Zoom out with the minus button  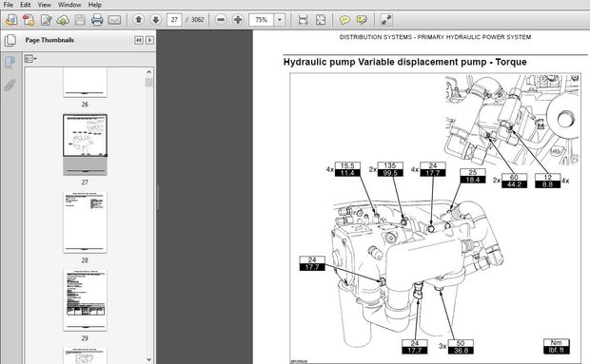[x=221, y=20]
